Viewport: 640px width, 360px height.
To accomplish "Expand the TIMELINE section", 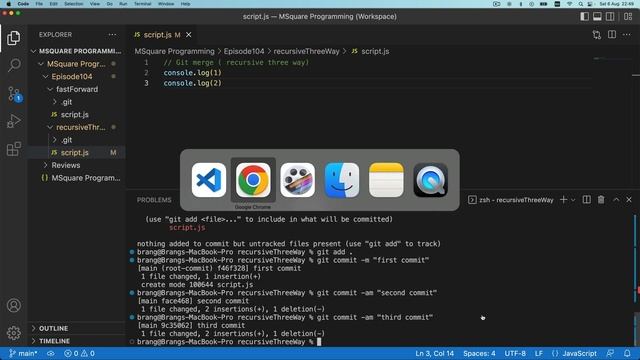I will tap(76, 341).
